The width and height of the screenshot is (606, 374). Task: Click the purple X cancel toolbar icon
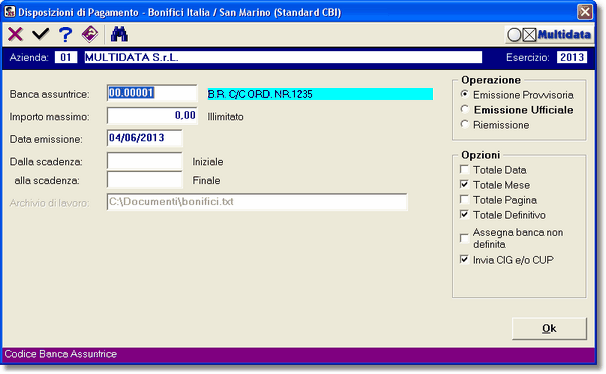pyautogui.click(x=15, y=34)
